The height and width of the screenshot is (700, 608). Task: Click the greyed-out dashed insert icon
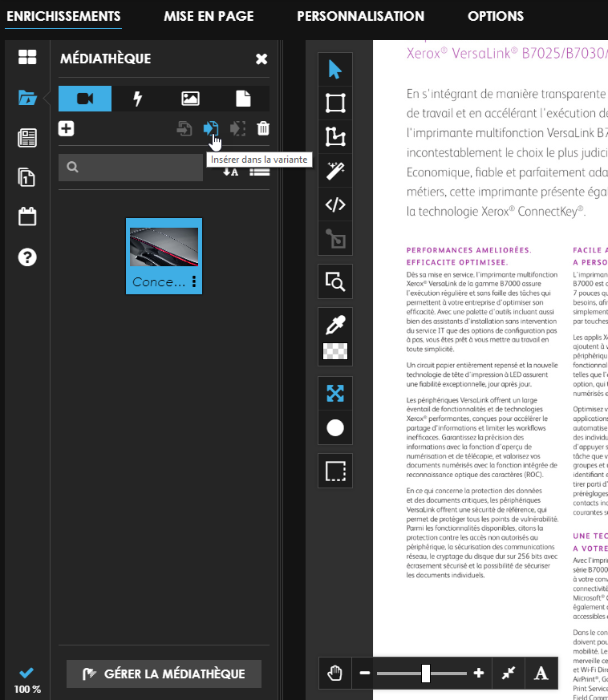(x=237, y=128)
